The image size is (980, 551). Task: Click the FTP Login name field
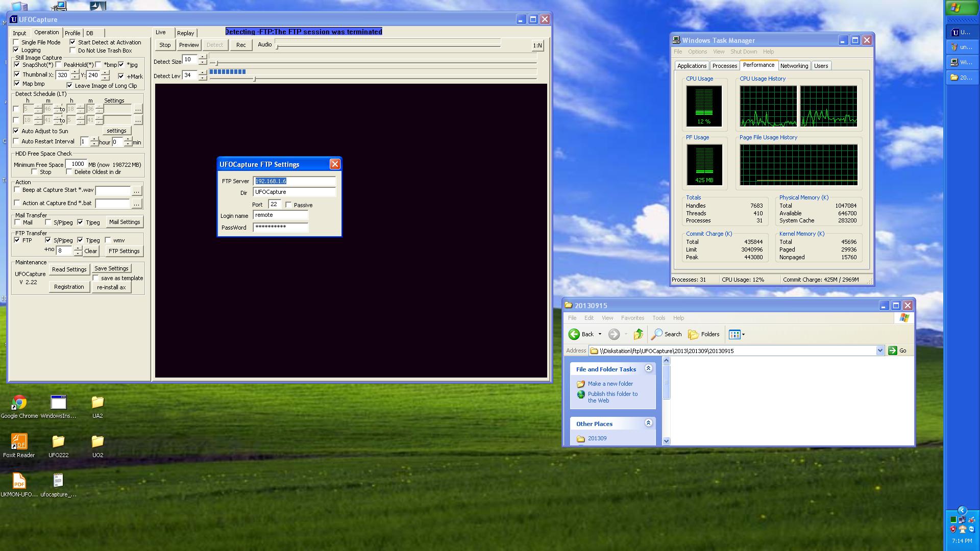[x=280, y=215]
